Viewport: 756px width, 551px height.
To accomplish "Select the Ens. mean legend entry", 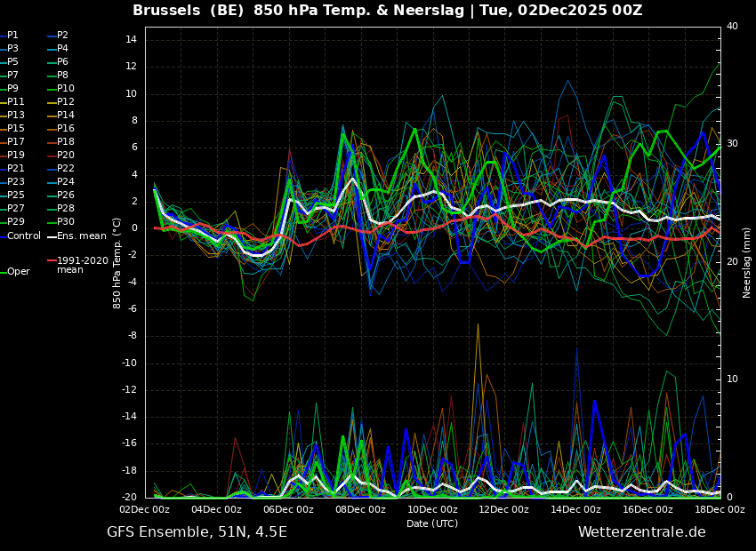I will 81,236.
